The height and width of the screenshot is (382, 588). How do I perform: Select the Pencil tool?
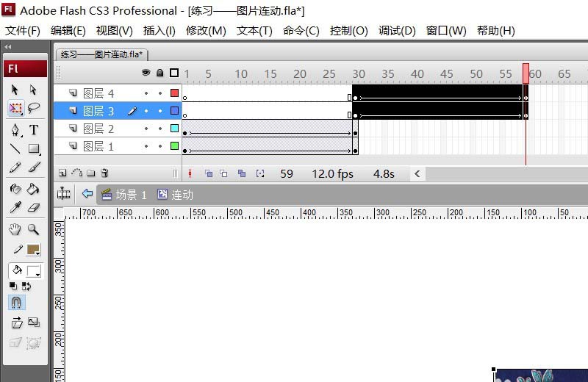pos(15,167)
